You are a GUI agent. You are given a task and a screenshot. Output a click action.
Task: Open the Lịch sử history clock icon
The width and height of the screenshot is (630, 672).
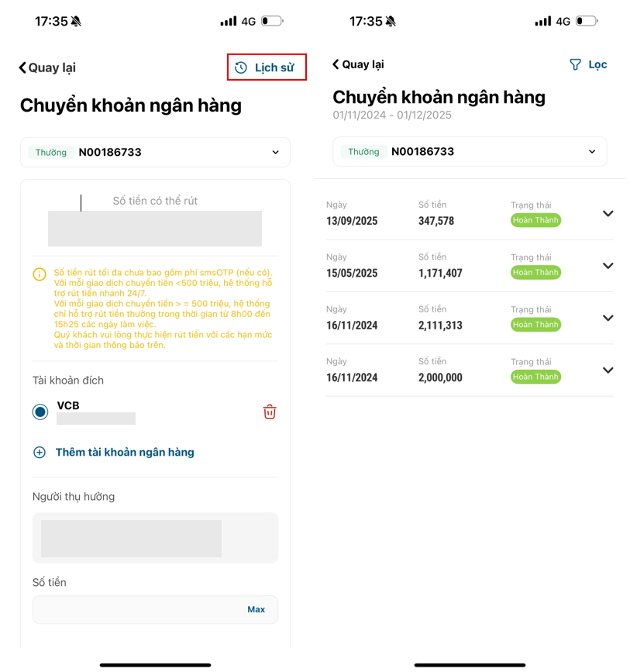tap(241, 67)
